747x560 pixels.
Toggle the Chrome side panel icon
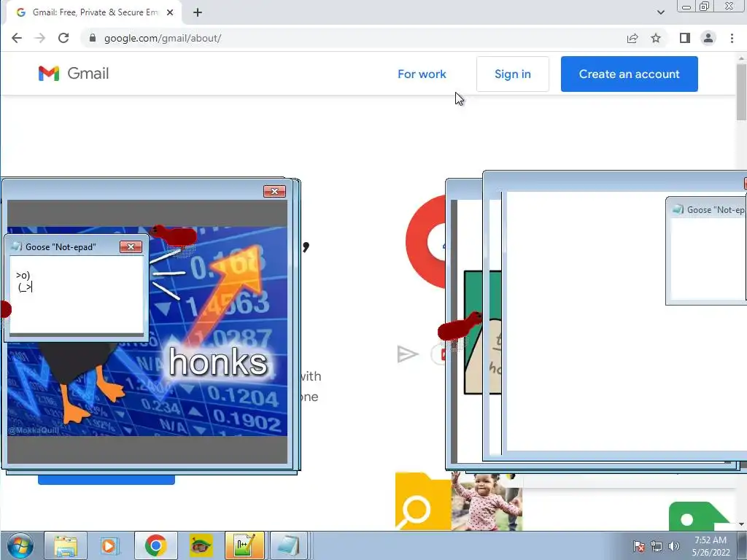coord(684,38)
